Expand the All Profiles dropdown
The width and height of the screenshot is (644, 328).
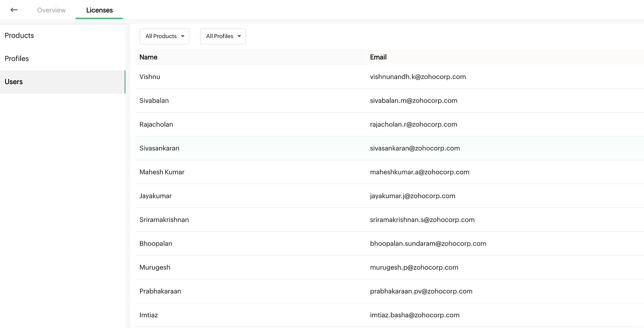[x=223, y=36]
